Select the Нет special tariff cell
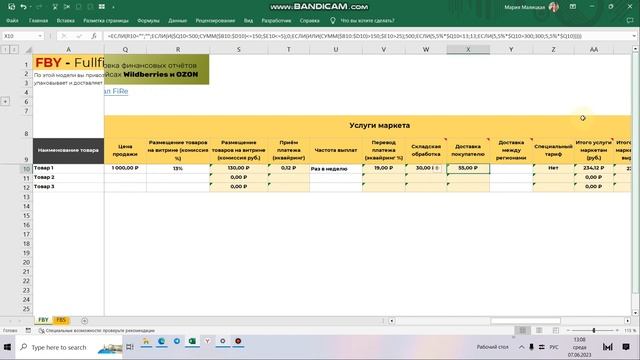Image resolution: width=640 pixels, height=360 pixels. click(553, 168)
